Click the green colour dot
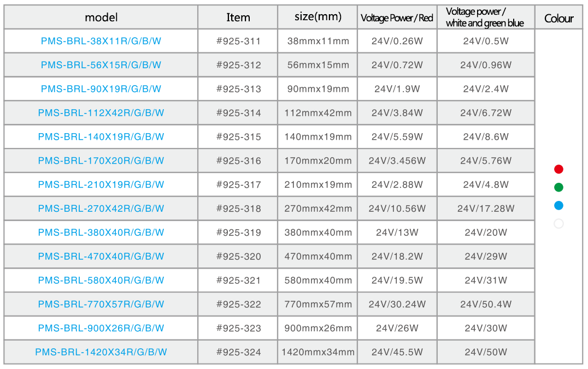The width and height of the screenshot is (588, 369). click(558, 187)
